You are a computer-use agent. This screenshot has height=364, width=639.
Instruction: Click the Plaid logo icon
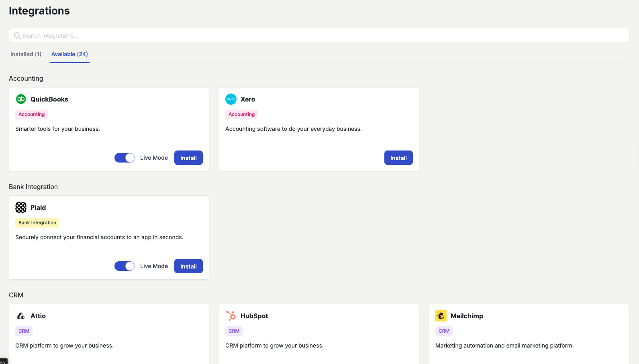tap(21, 207)
